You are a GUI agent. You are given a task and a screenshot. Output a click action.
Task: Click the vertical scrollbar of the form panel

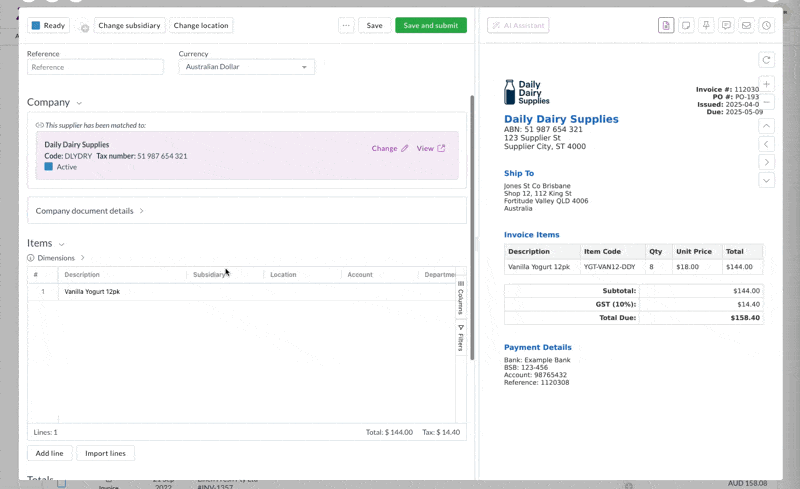(472, 227)
